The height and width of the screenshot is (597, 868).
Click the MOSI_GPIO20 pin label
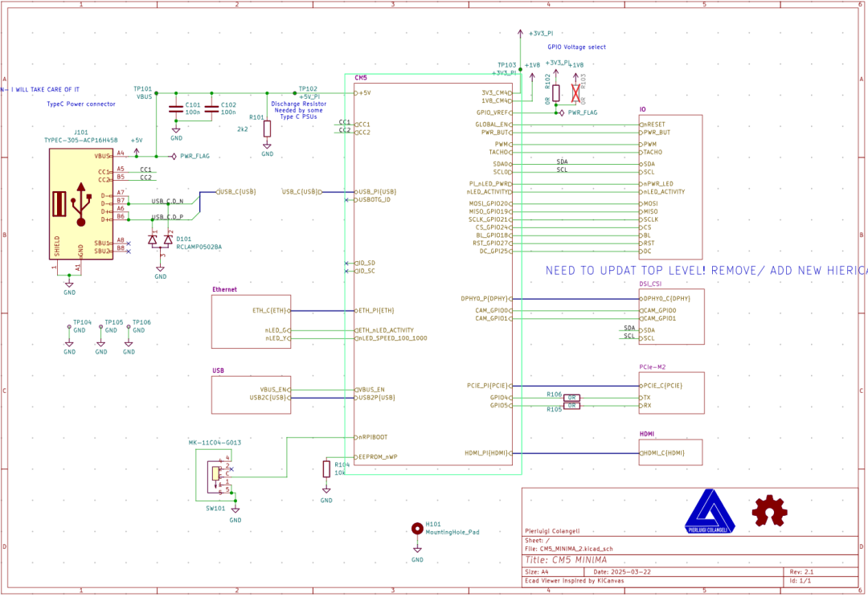tap(489, 203)
